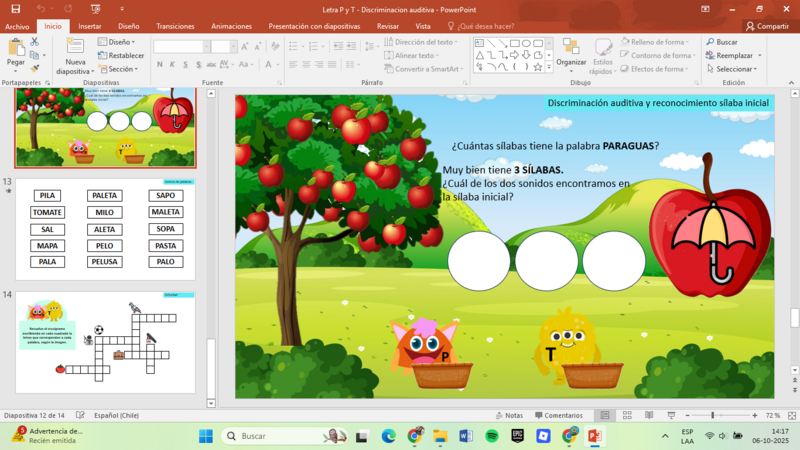
Task: Click the Compartir button
Action: point(767,26)
